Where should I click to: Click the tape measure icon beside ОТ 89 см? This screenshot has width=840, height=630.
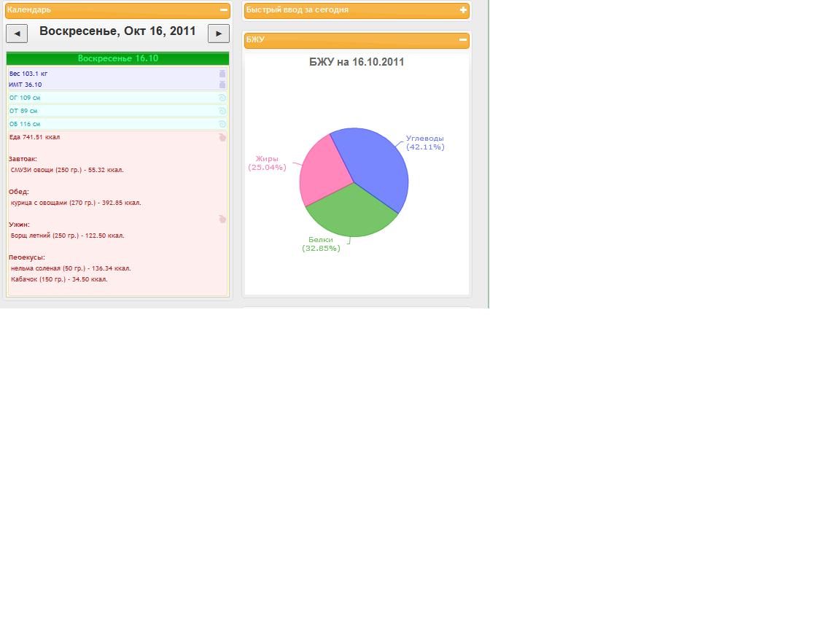[x=222, y=111]
